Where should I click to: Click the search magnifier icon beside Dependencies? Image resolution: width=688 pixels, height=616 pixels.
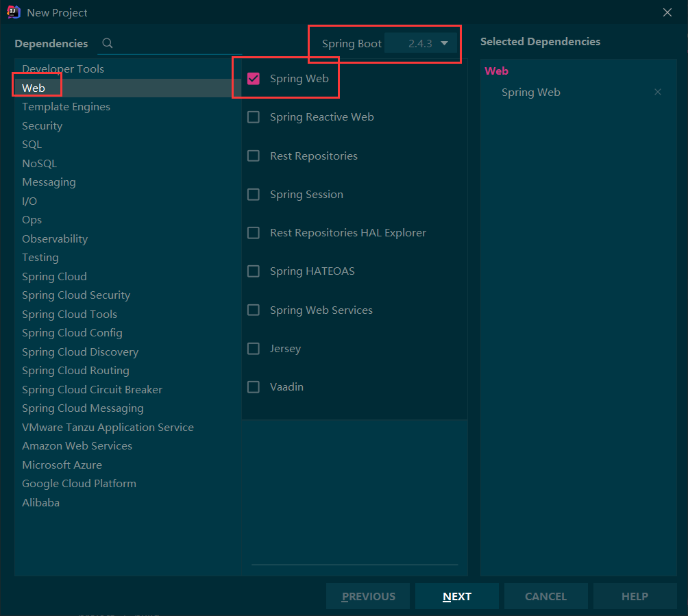coord(108,43)
